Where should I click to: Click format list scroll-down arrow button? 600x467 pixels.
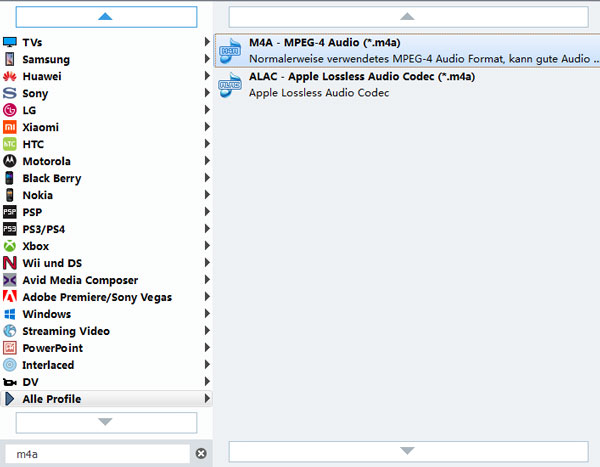(x=408, y=451)
